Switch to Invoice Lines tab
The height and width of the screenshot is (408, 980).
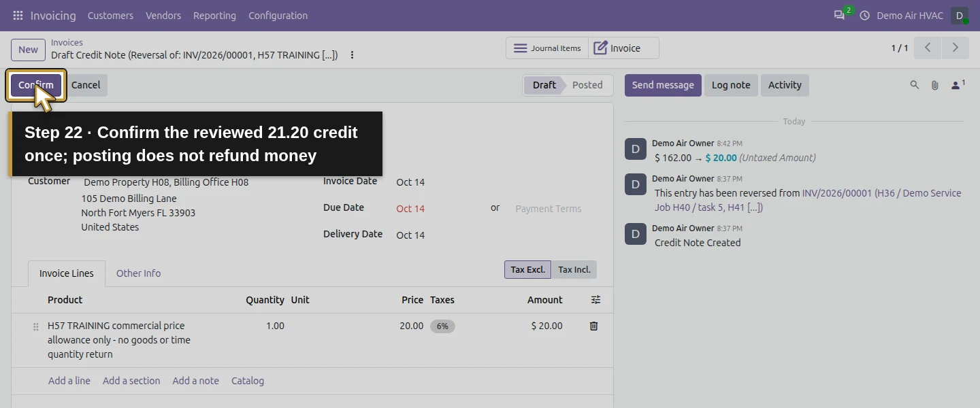pyautogui.click(x=67, y=273)
